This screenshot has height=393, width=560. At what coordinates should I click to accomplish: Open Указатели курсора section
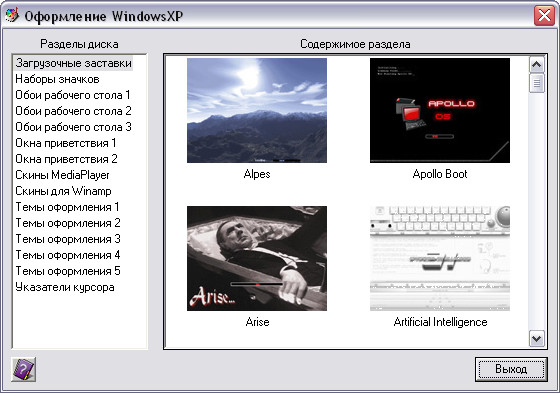65,287
